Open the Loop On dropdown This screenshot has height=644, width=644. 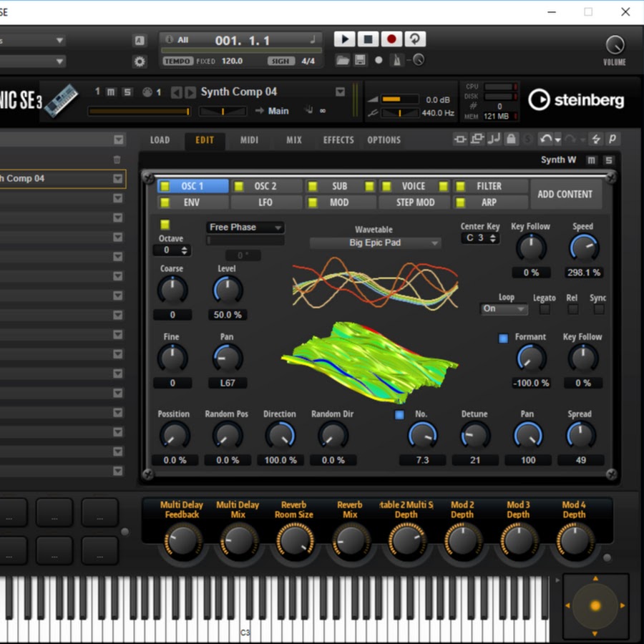coord(504,309)
